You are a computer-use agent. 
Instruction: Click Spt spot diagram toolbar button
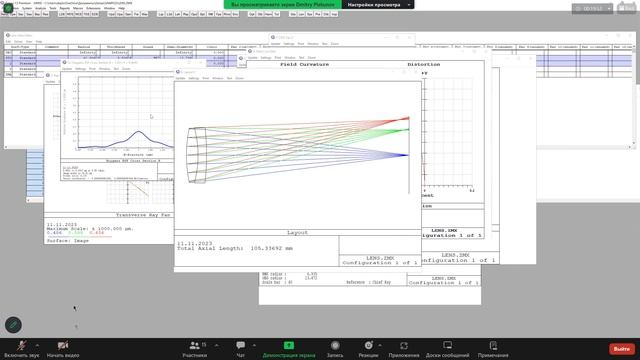[202, 14]
